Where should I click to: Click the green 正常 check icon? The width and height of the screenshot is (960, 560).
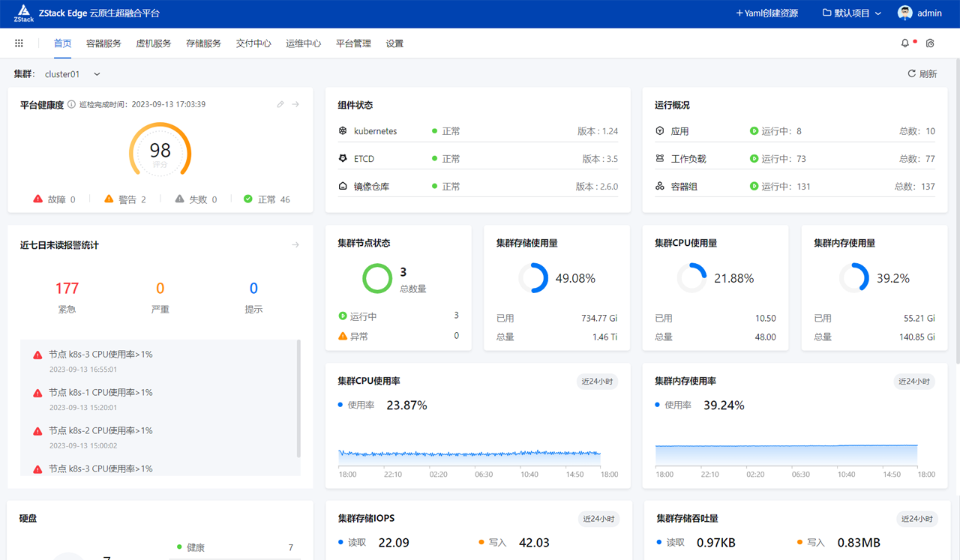(248, 199)
